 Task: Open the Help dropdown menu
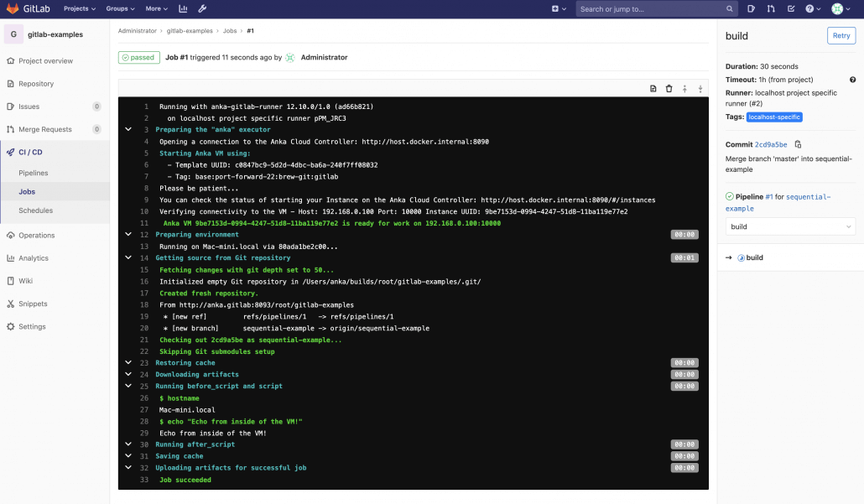coord(814,9)
